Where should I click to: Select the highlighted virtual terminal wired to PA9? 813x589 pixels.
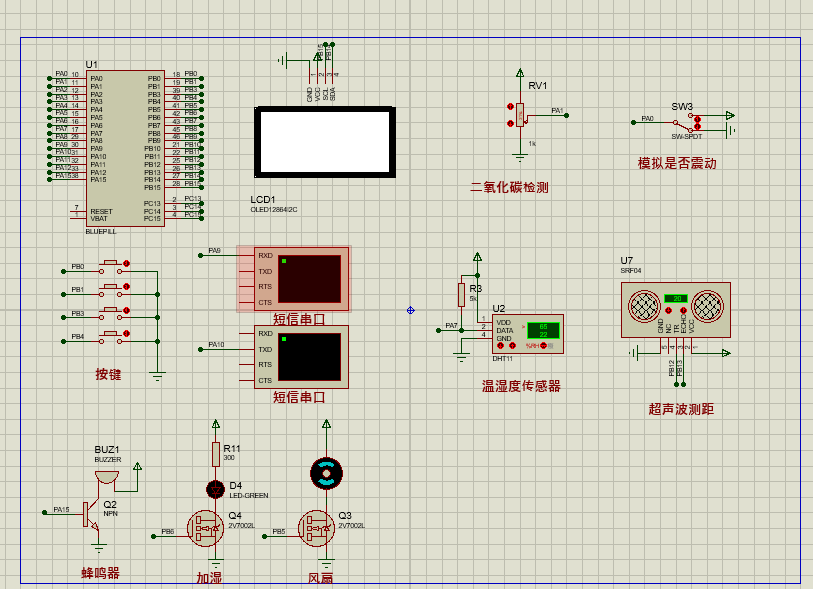point(301,279)
